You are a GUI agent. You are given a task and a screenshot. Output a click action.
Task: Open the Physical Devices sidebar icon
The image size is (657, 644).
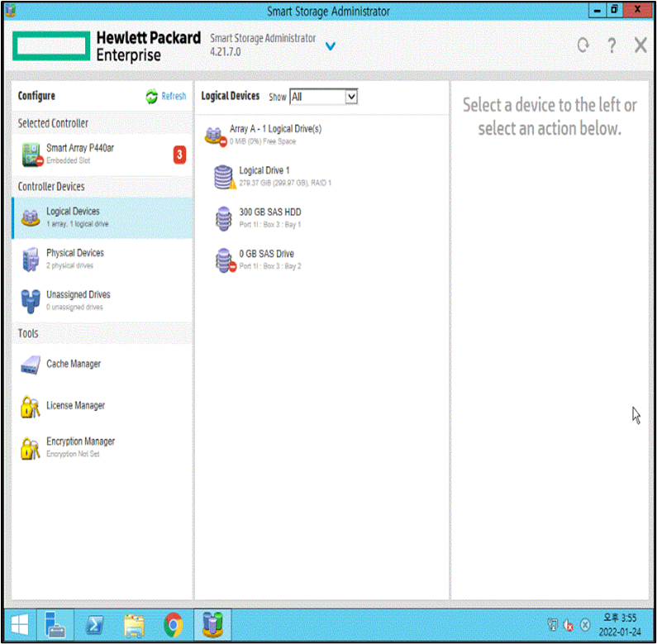click(x=31, y=259)
